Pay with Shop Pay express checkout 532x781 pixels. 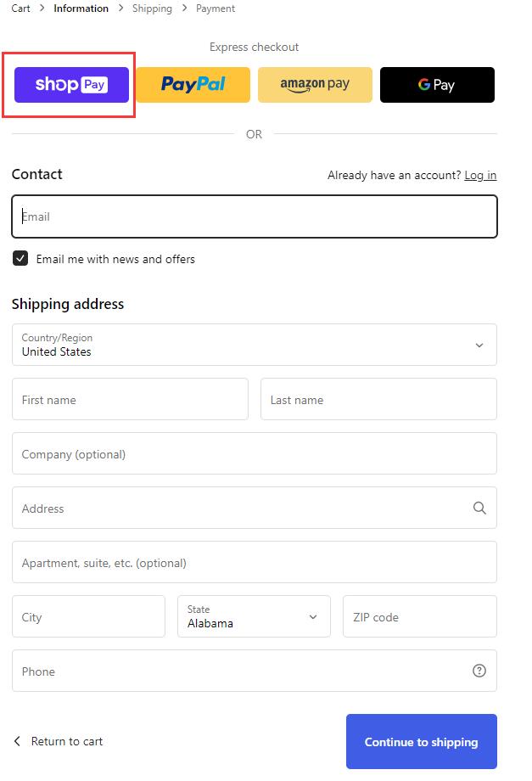point(71,85)
